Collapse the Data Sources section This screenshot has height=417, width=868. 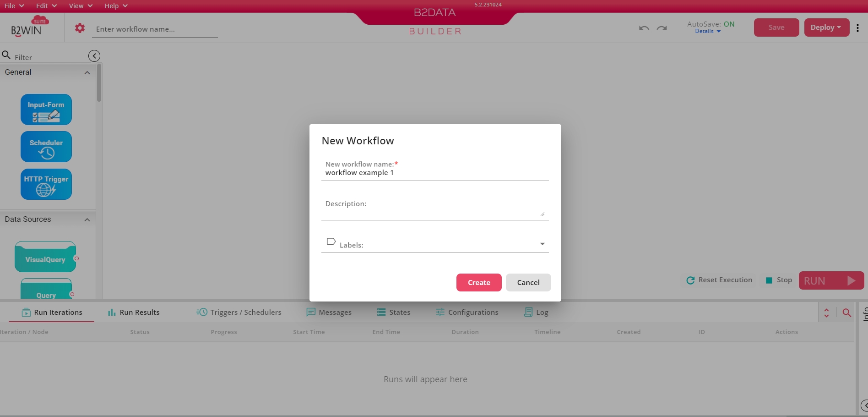pyautogui.click(x=87, y=219)
